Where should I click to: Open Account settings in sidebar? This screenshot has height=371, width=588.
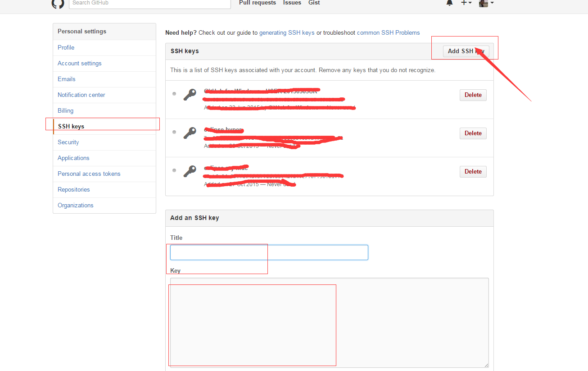click(104, 63)
